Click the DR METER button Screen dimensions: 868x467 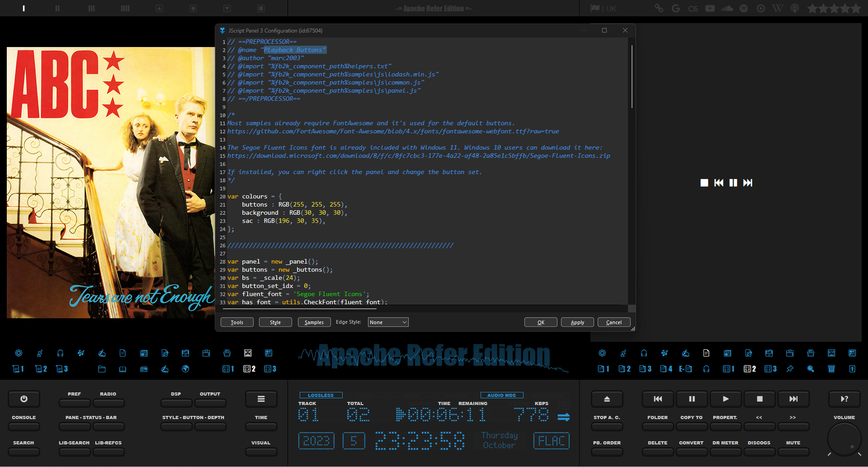[726, 452]
